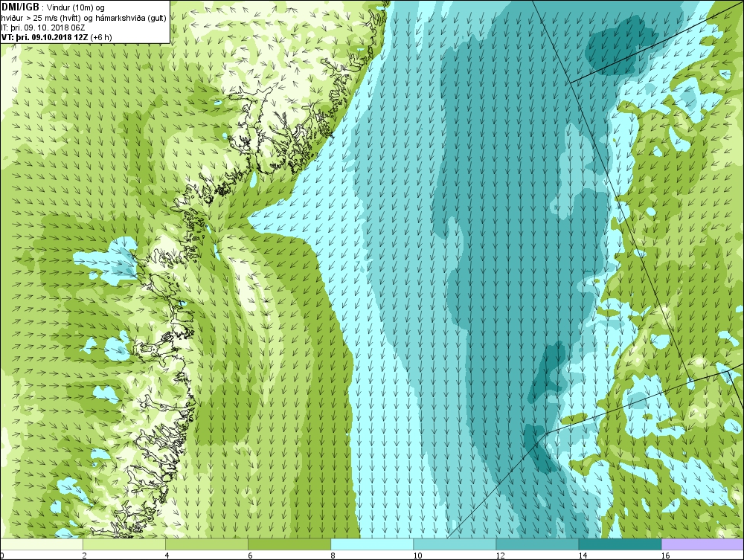Screen dimensions: 744x560
Task: Click the 'hviður > 25 m/s (hvítt)' legend text
Action: click(x=41, y=18)
